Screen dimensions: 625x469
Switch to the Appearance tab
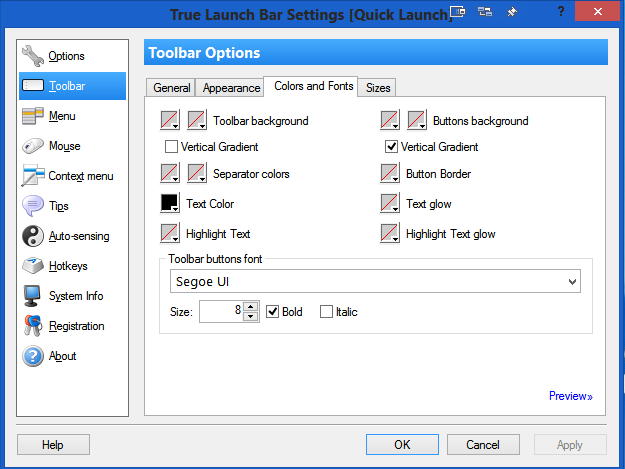[x=231, y=88]
